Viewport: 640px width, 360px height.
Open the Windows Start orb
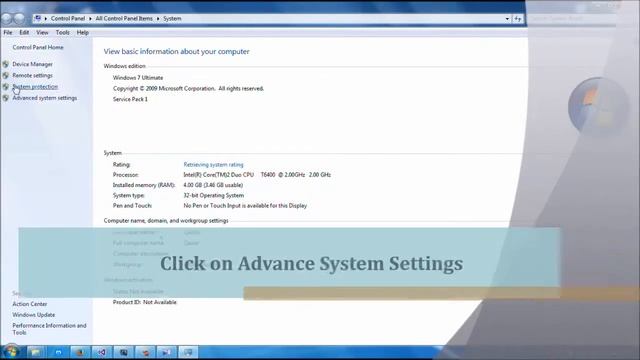11,352
